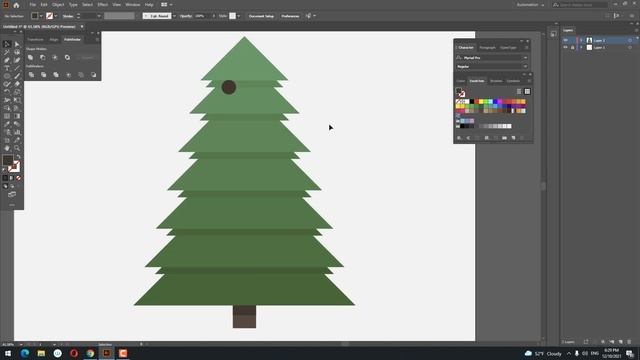Select the Column Graph tool
The image size is (640, 360).
(x=17, y=132)
